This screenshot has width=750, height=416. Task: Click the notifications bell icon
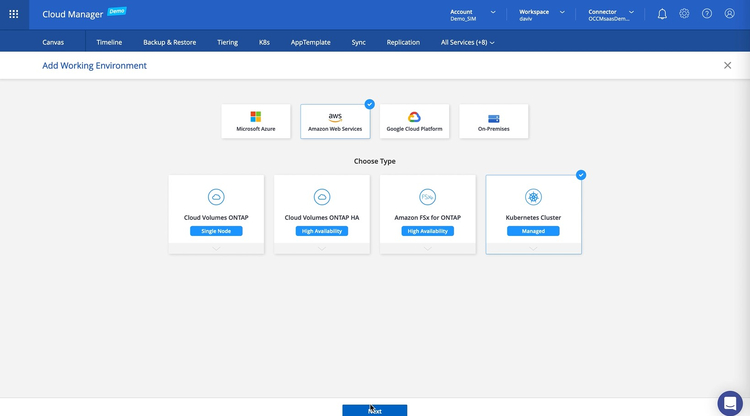[x=662, y=14]
